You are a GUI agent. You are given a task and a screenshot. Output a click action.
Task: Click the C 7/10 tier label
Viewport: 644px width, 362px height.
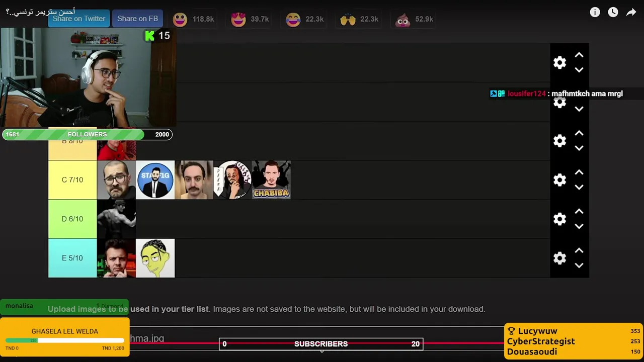pos(72,180)
